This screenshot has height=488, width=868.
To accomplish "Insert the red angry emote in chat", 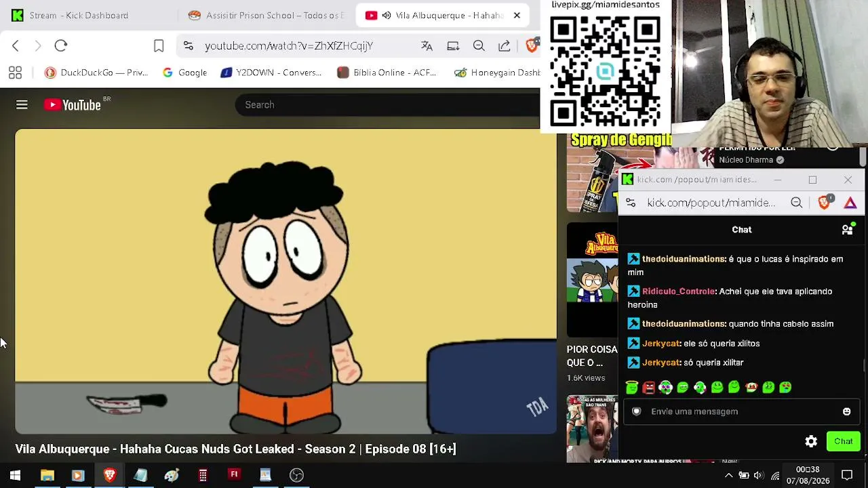I will click(x=649, y=387).
